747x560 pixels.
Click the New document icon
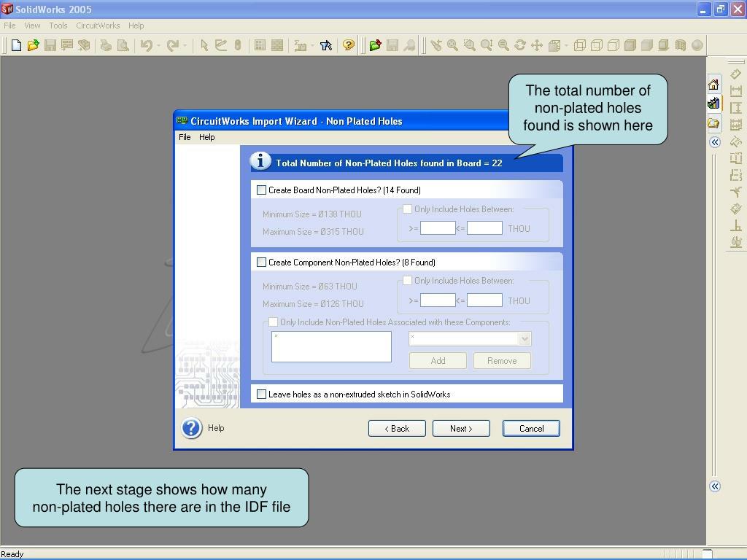pos(16,45)
